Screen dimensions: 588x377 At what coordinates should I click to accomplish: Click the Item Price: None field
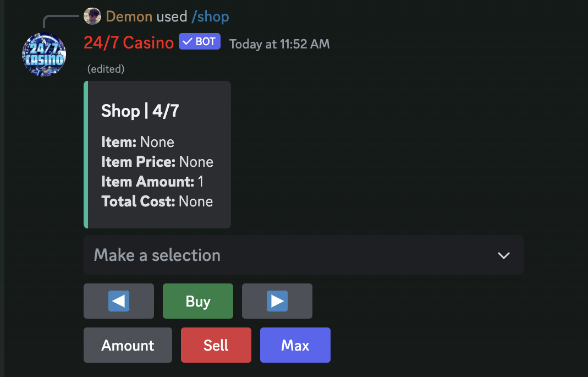(x=157, y=162)
